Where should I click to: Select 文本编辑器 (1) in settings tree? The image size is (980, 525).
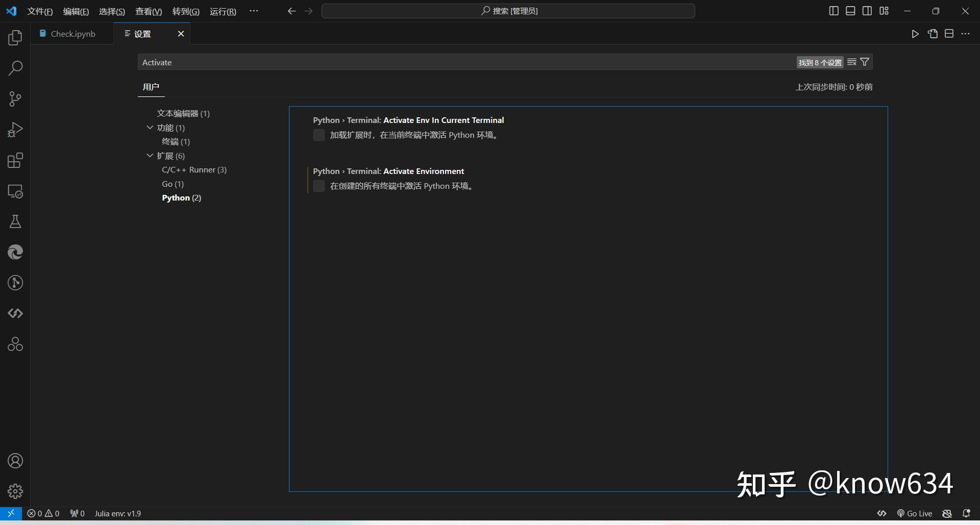coord(183,113)
